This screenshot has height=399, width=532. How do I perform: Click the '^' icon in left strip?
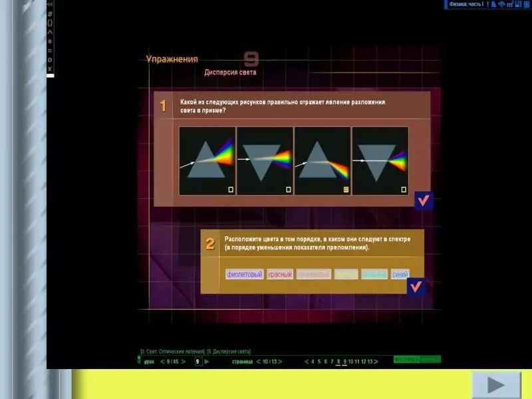pos(50,32)
